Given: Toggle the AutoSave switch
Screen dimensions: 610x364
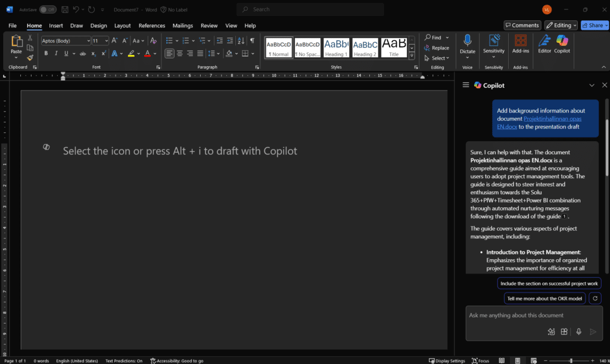Looking at the screenshot, I should pyautogui.click(x=48, y=10).
